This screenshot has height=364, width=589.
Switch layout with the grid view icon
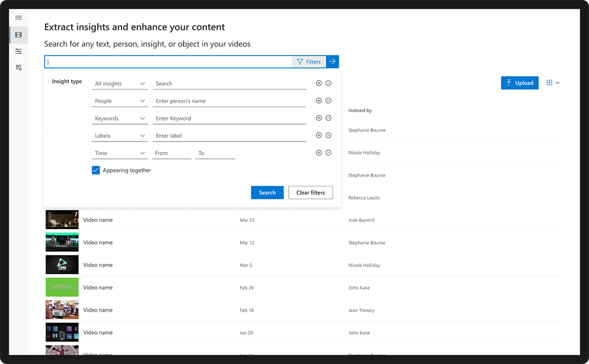pos(549,83)
